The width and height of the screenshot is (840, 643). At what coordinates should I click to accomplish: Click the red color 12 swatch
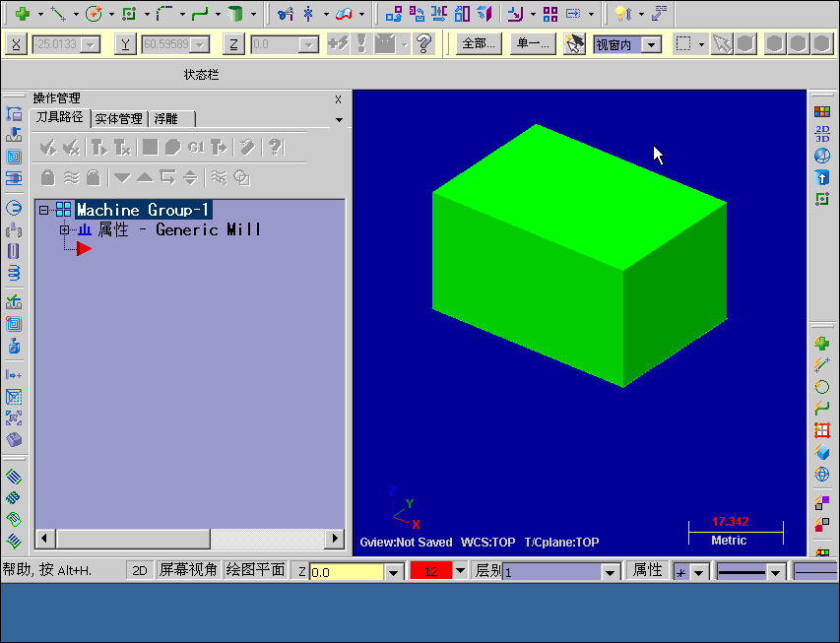click(430, 569)
